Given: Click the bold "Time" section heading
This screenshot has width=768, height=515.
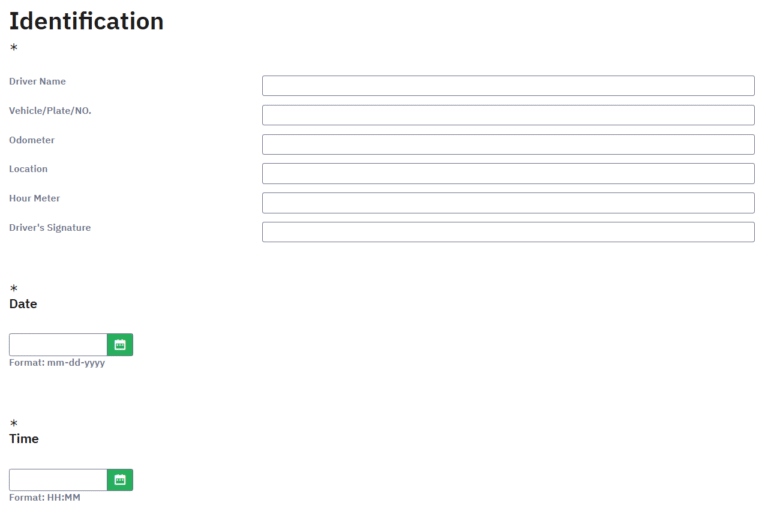Looking at the screenshot, I should tap(24, 439).
